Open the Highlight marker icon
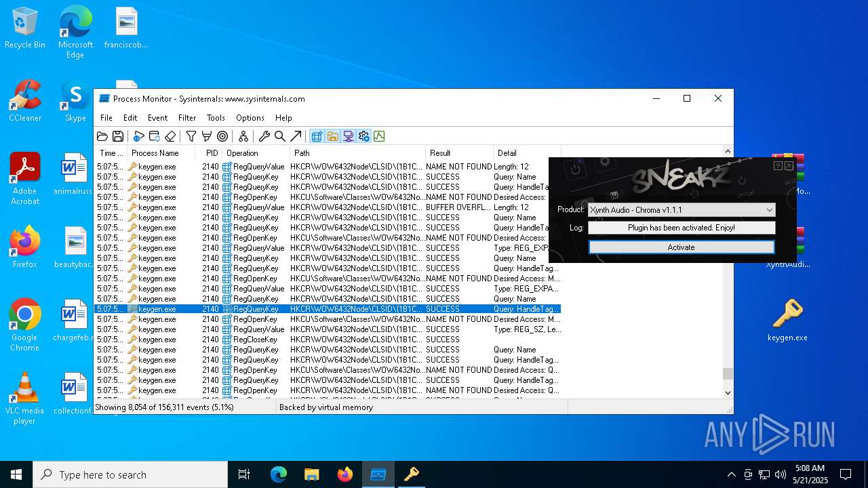 point(207,136)
